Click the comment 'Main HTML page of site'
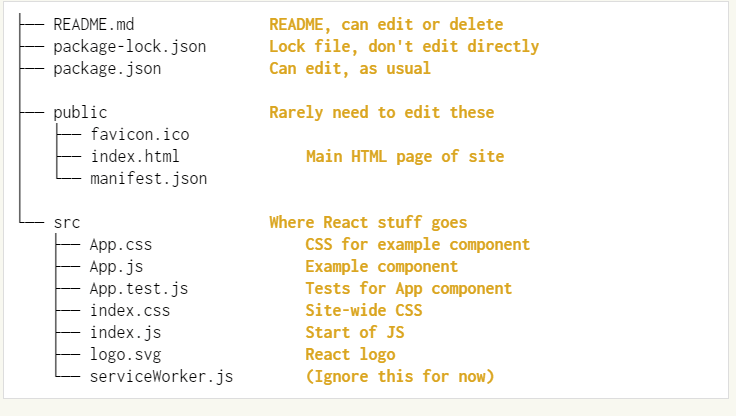Screen dimensions: 736x416 point(405,156)
